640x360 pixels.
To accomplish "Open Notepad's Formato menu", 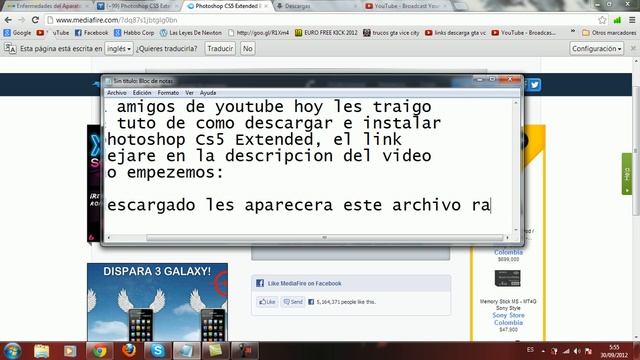I will 168,93.
